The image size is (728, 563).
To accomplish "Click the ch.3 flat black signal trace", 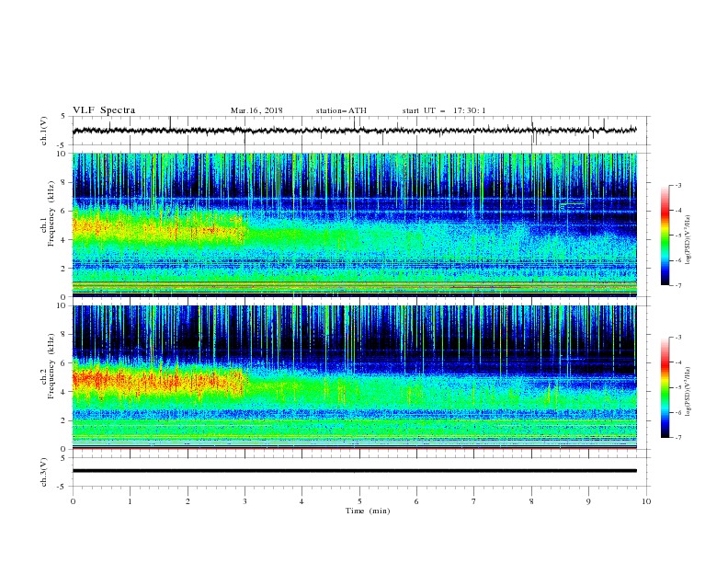I will click(354, 471).
